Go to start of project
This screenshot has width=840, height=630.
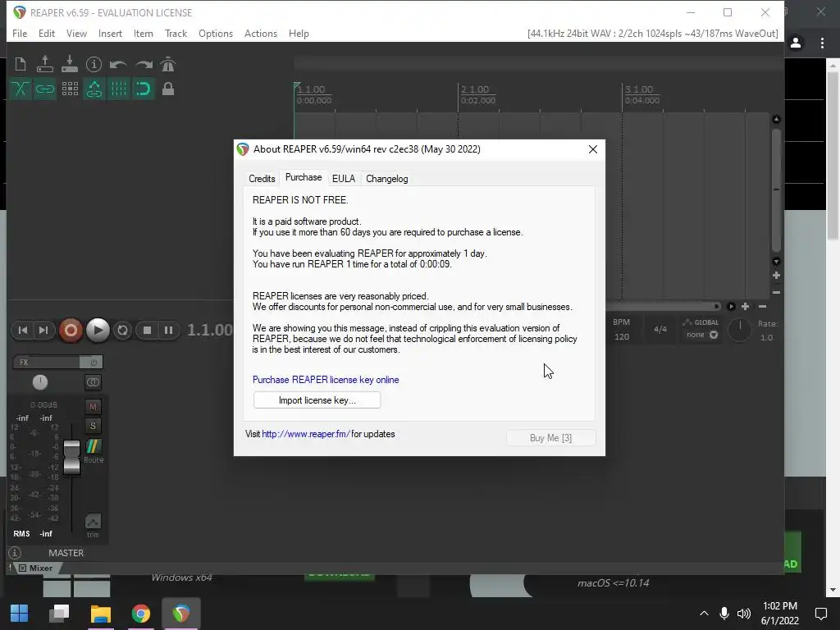tap(23, 331)
